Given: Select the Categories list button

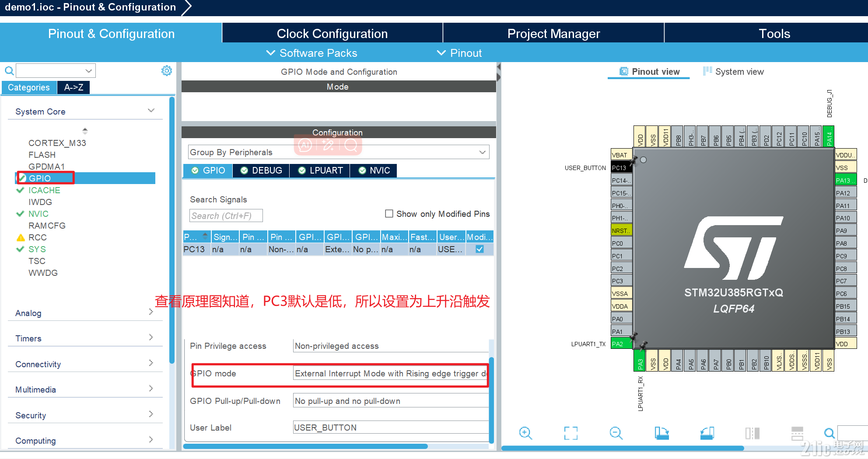Looking at the screenshot, I should point(29,87).
